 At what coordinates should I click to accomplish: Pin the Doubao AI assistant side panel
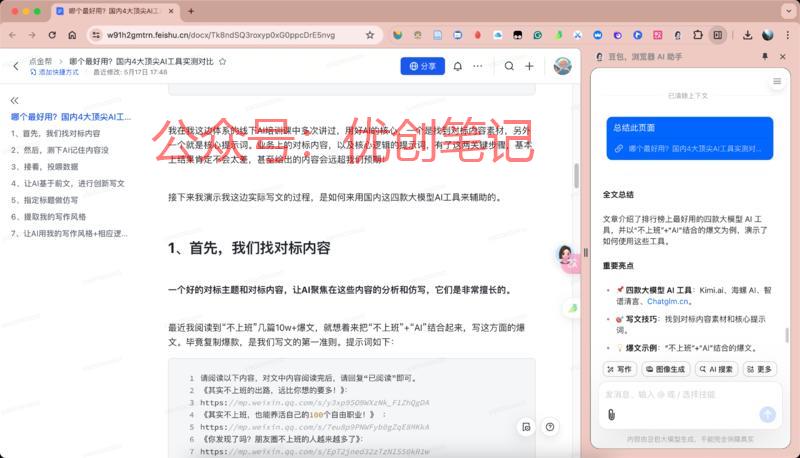pos(765,57)
